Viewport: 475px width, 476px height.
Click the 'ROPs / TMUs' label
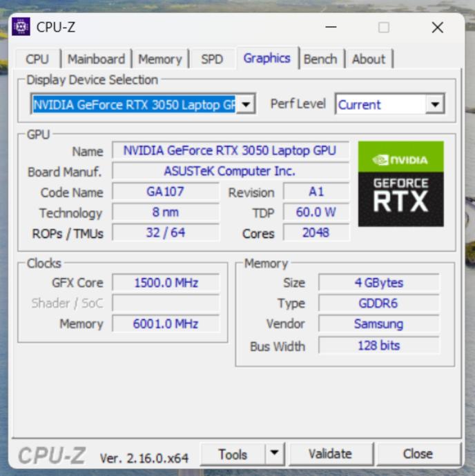tap(68, 234)
